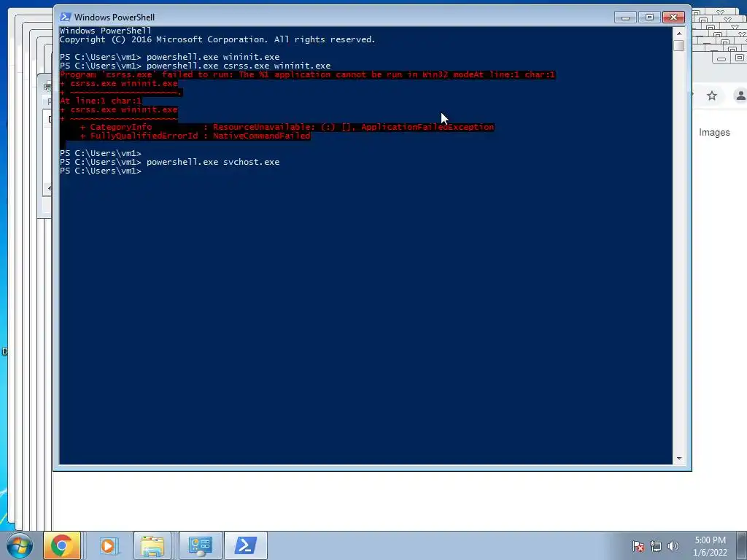
Task: Open the Images link in Chrome
Action: tap(714, 133)
